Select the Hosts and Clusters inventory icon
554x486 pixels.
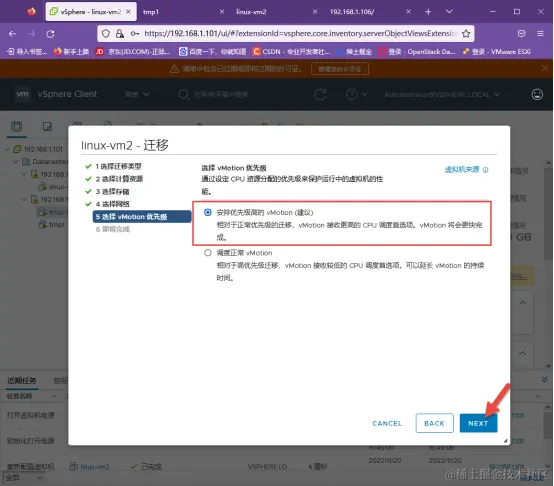pos(17,126)
